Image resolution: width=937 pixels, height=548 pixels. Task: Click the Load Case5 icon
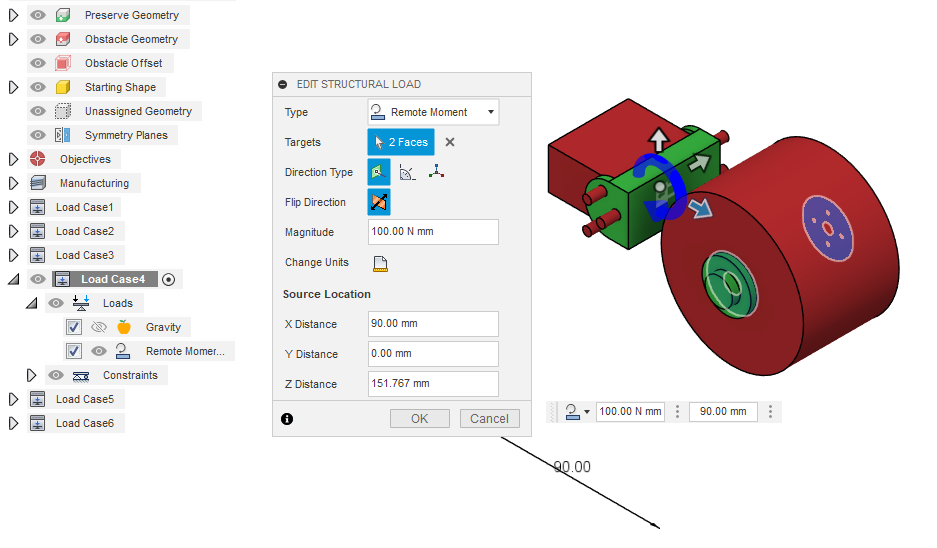(x=38, y=399)
